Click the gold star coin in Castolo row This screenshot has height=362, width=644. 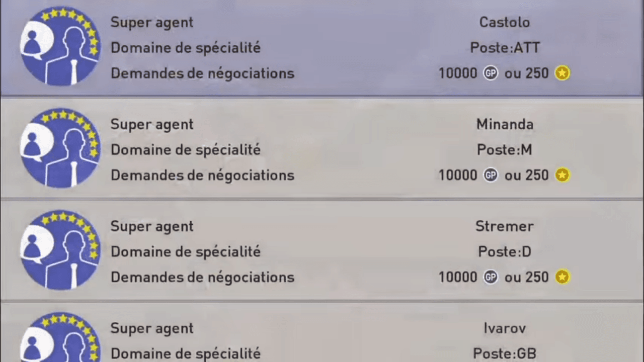click(562, 73)
